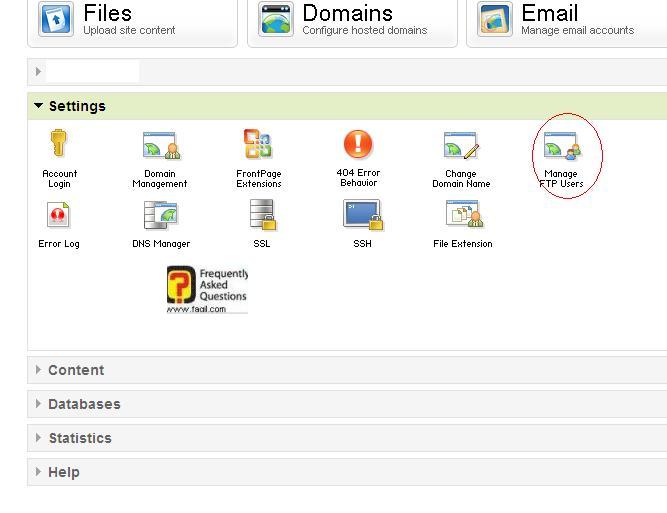667x513 pixels.
Task: Expand the Content section
Action: click(x=75, y=370)
